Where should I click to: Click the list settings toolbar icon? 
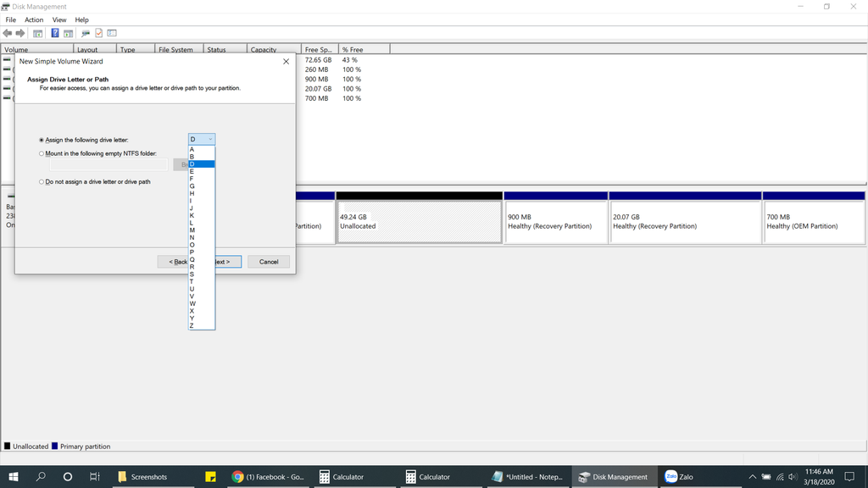pyautogui.click(x=112, y=33)
